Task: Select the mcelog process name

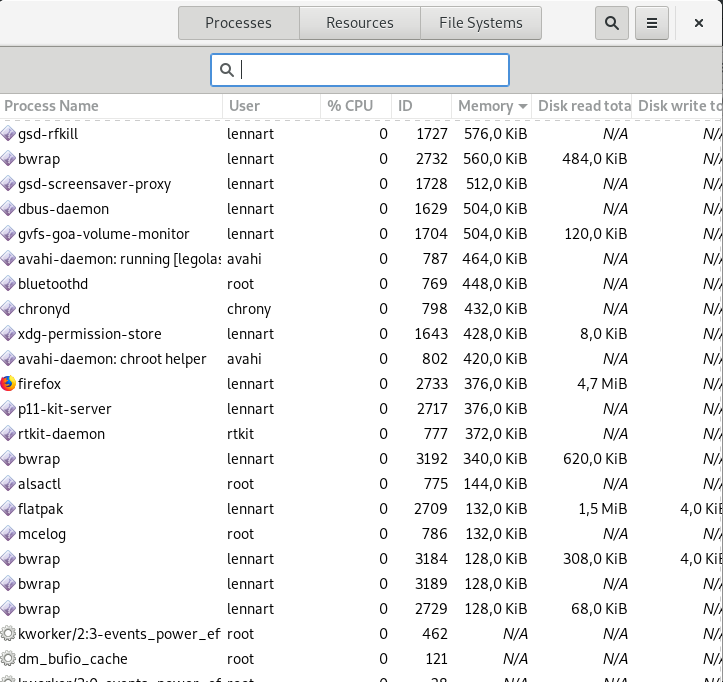Action: (42, 534)
